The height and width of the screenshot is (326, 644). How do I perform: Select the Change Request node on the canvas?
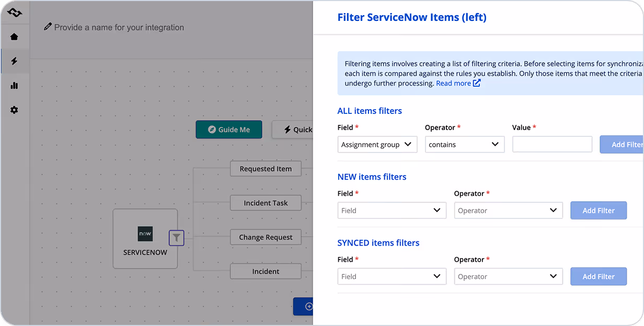pyautogui.click(x=266, y=237)
